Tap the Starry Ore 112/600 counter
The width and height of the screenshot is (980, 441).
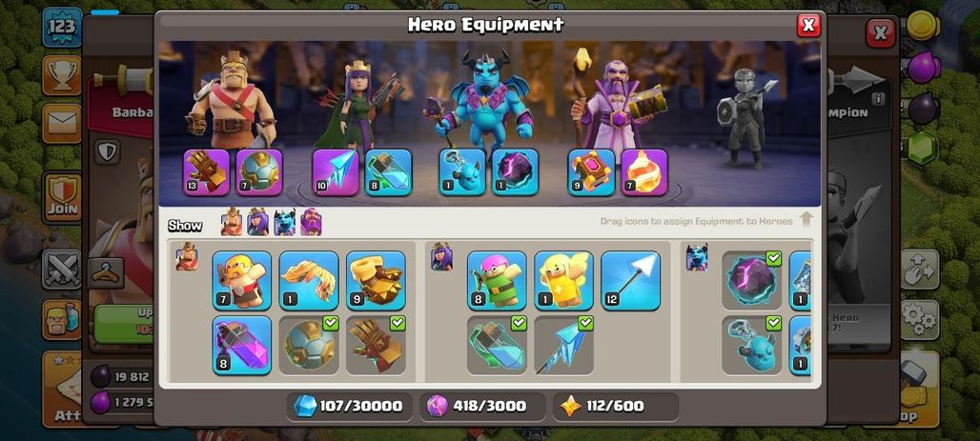615,406
